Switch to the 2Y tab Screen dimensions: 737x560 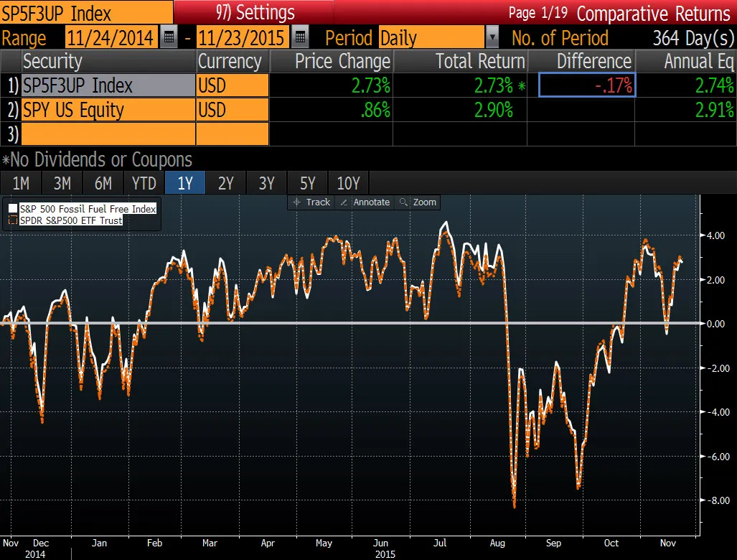225,183
